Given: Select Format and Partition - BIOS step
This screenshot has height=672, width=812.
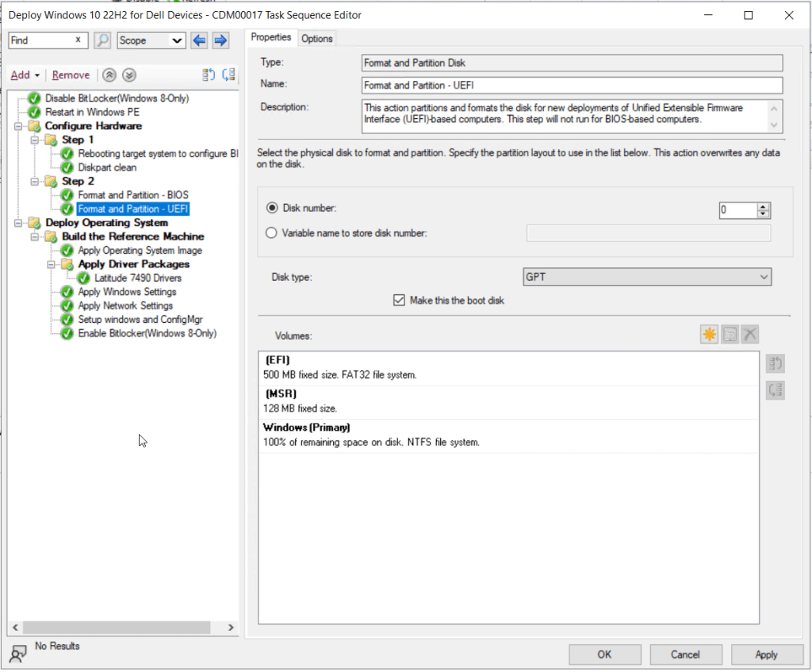Looking at the screenshot, I should pyautogui.click(x=132, y=195).
